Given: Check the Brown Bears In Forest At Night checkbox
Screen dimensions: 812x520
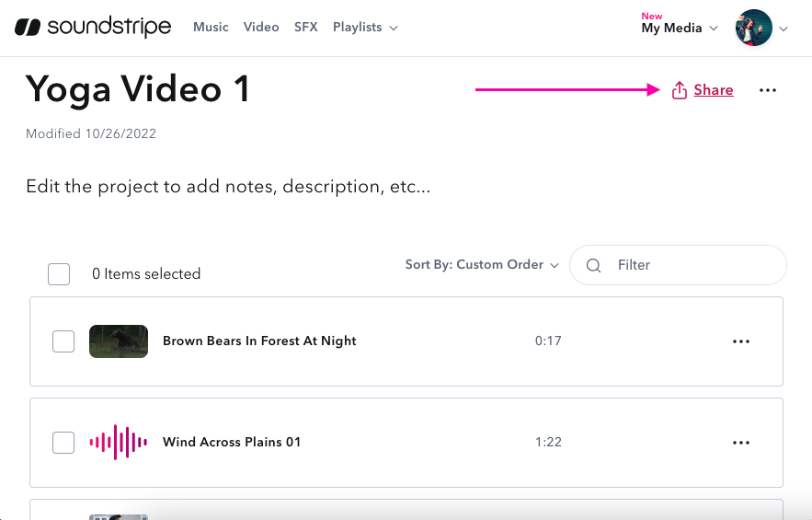Looking at the screenshot, I should click(x=63, y=341).
